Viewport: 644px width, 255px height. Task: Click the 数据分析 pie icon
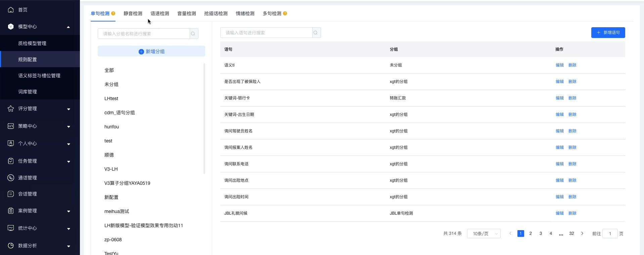click(x=11, y=246)
